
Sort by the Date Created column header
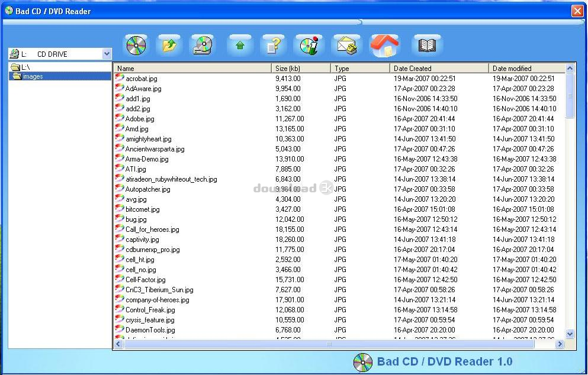[439, 68]
